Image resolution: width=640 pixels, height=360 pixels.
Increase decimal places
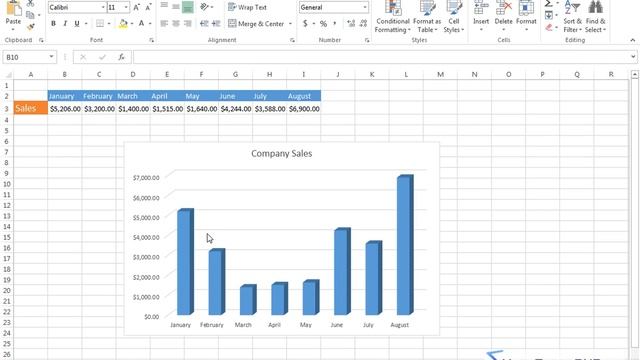351,24
